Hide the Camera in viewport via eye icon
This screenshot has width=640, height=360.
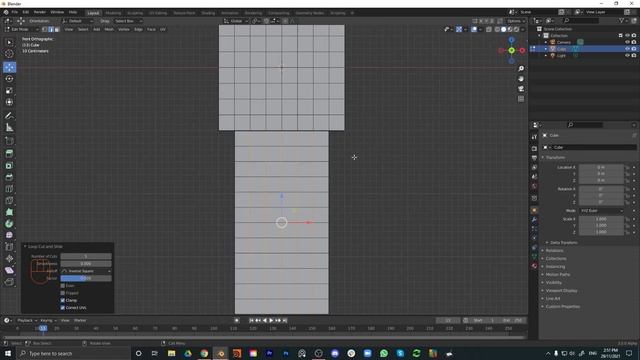(627, 42)
